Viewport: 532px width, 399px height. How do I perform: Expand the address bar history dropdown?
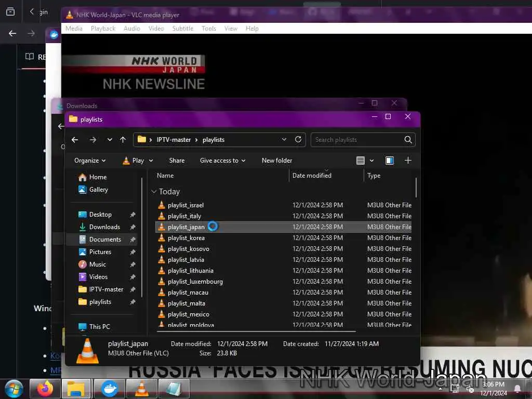pos(284,139)
